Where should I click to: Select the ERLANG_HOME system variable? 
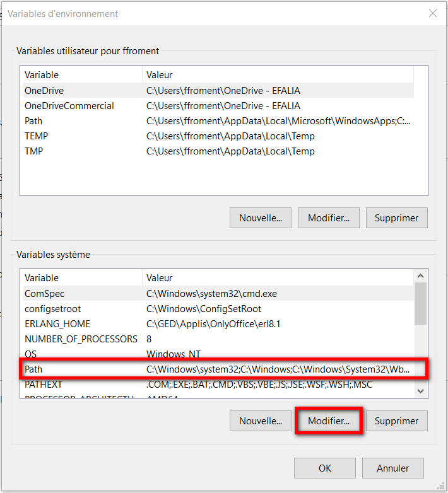coord(57,324)
